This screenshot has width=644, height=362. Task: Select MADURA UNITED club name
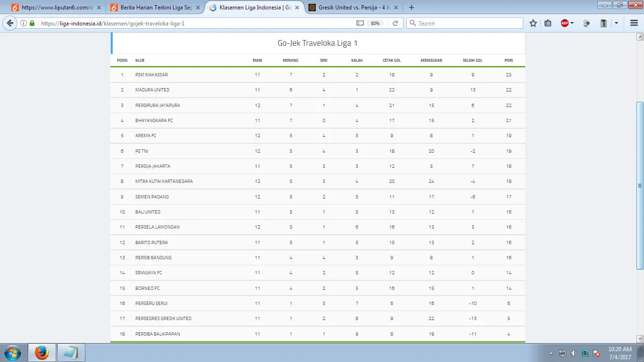152,90
